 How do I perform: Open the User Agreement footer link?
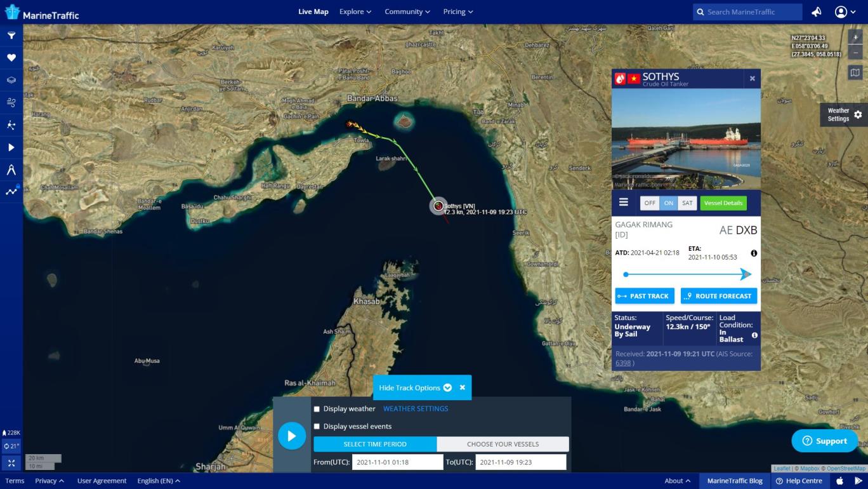[x=102, y=481]
